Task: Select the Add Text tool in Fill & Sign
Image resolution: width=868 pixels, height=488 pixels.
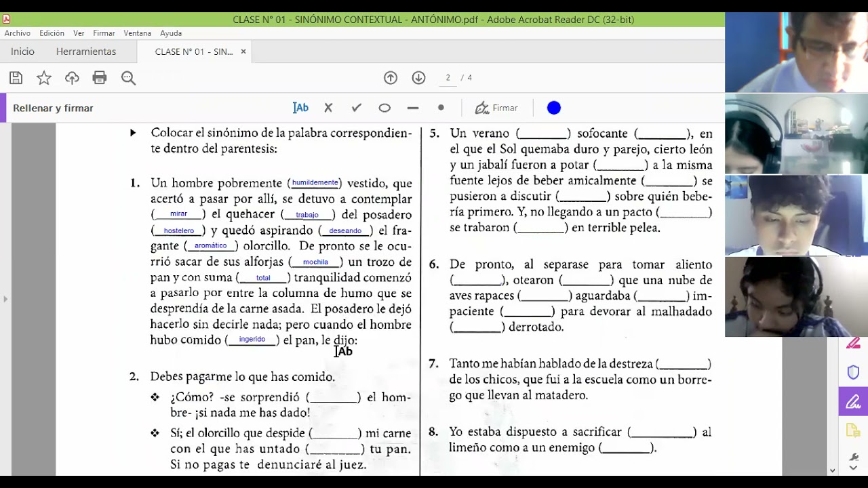Action: coord(300,108)
